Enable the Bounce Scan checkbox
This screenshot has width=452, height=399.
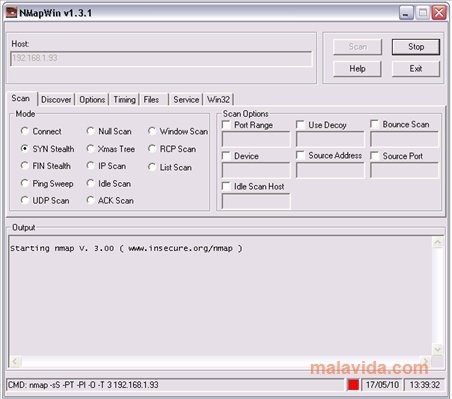click(x=375, y=124)
